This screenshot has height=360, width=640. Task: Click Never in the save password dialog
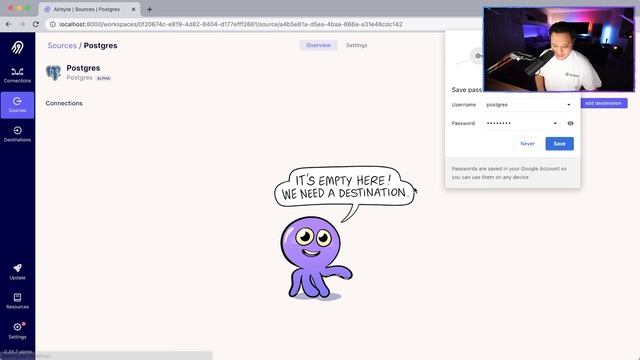(527, 144)
